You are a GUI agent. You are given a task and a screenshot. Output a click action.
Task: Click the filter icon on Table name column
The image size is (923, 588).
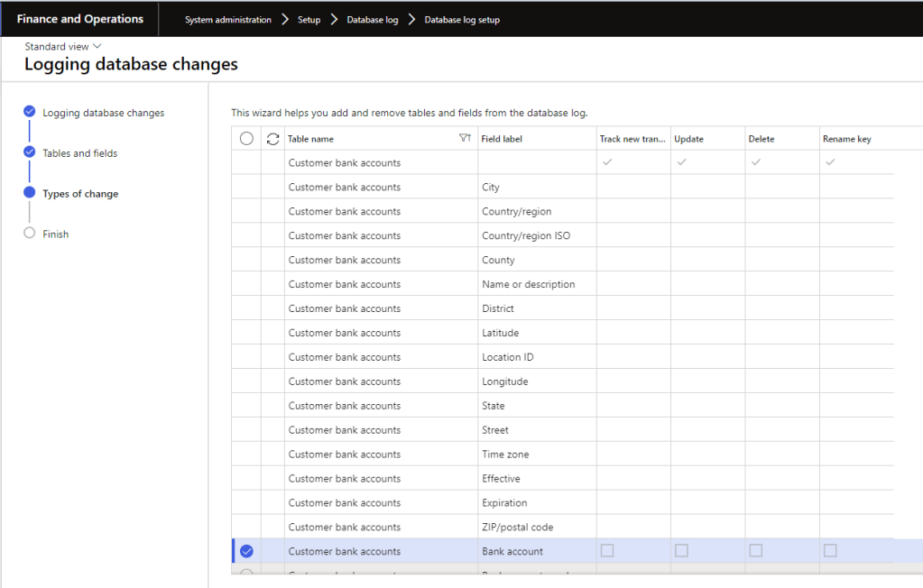coord(465,139)
